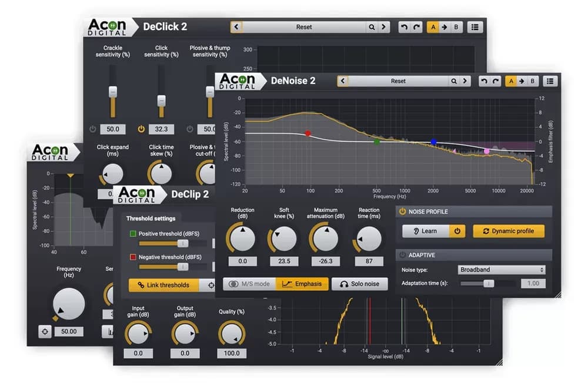Click the large Frequency (Hz) knob
Viewport: 588px width, 383px height.
(69, 304)
